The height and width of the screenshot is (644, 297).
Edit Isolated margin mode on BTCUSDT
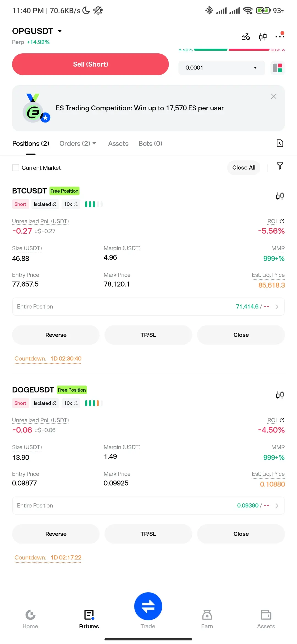point(45,204)
